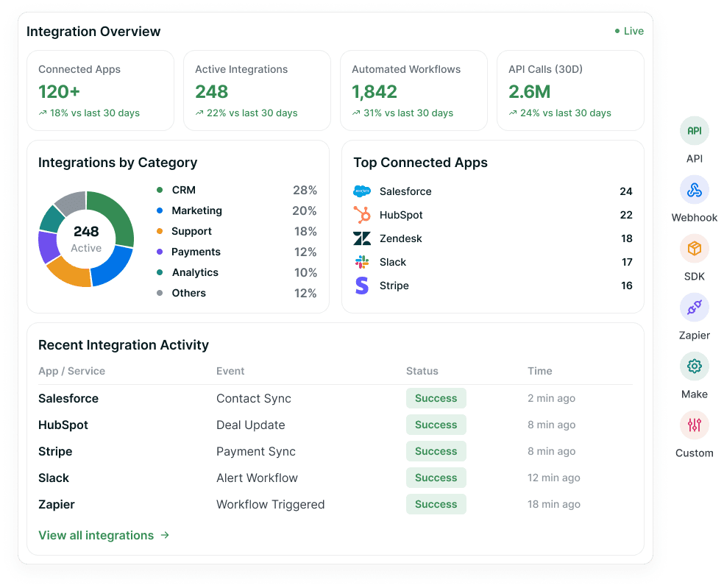Click the green CRM legend dot
The width and height of the screenshot is (724, 588).
(160, 190)
